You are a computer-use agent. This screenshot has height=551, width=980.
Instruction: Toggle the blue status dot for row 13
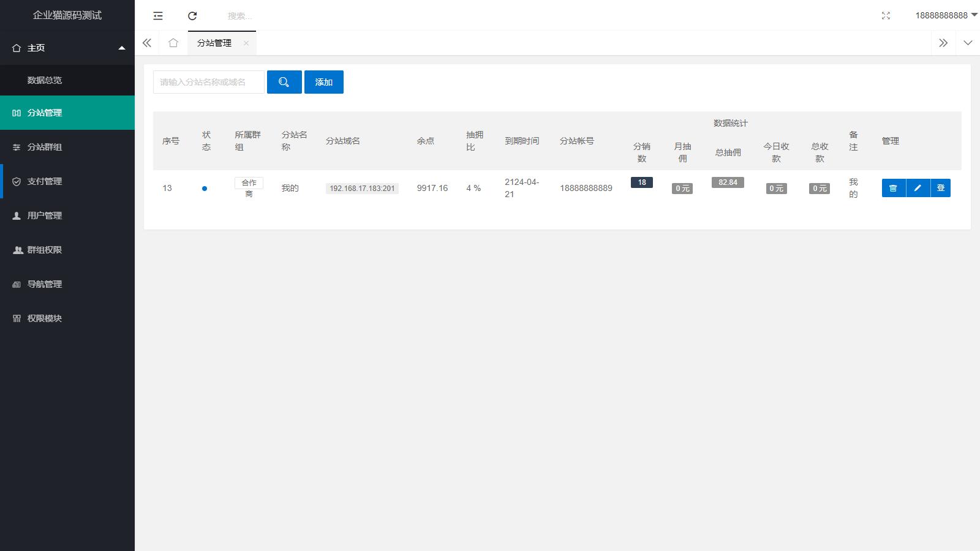205,189
